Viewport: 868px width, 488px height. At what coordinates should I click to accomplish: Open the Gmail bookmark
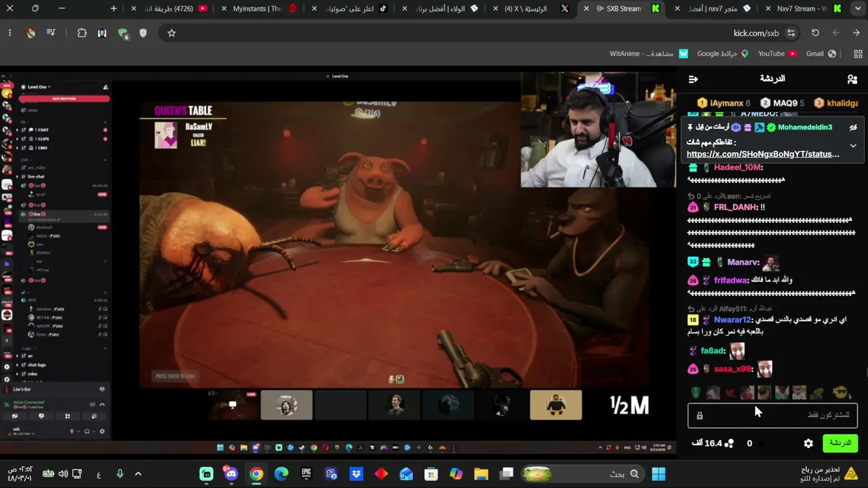(821, 54)
